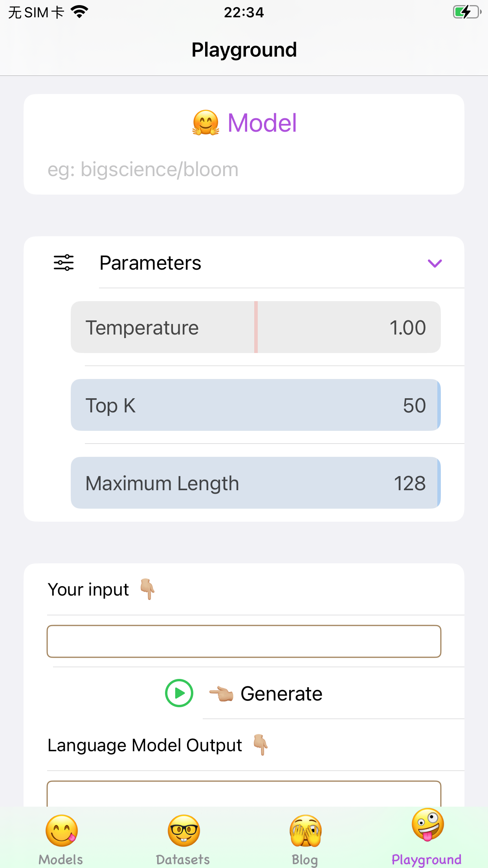Adjust the Temperature slider bar
The image size is (488, 868).
pos(255,327)
